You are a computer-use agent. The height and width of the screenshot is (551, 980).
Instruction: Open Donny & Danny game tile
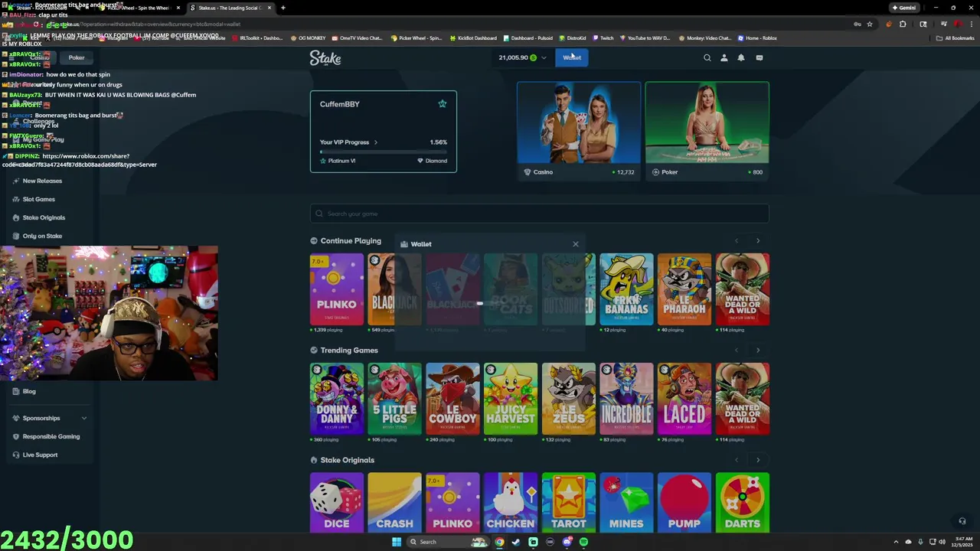coord(337,399)
